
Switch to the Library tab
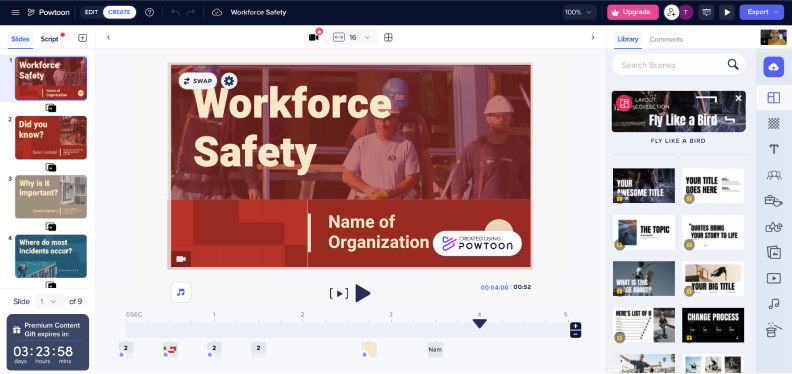(628, 39)
